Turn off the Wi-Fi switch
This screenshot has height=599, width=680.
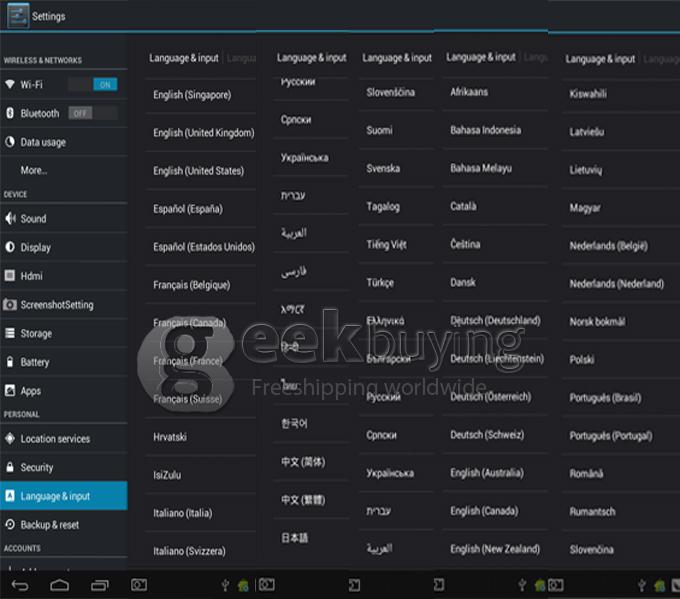coord(104,85)
